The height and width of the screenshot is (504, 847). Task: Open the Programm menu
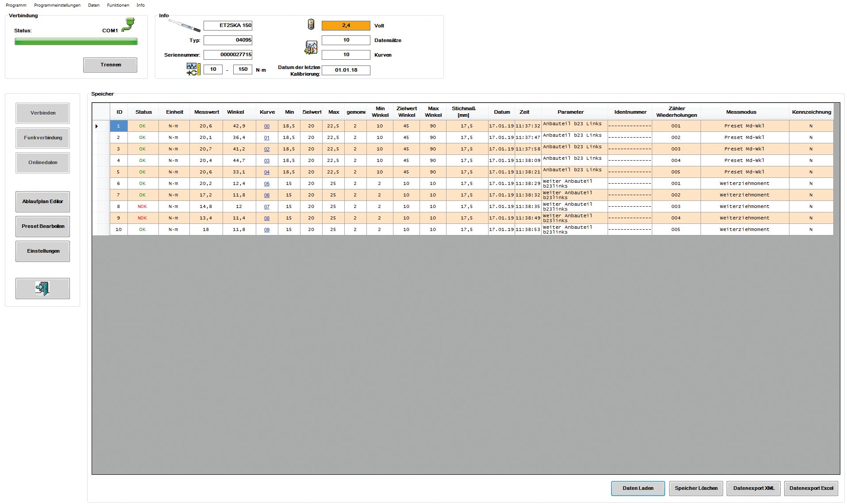coord(16,5)
